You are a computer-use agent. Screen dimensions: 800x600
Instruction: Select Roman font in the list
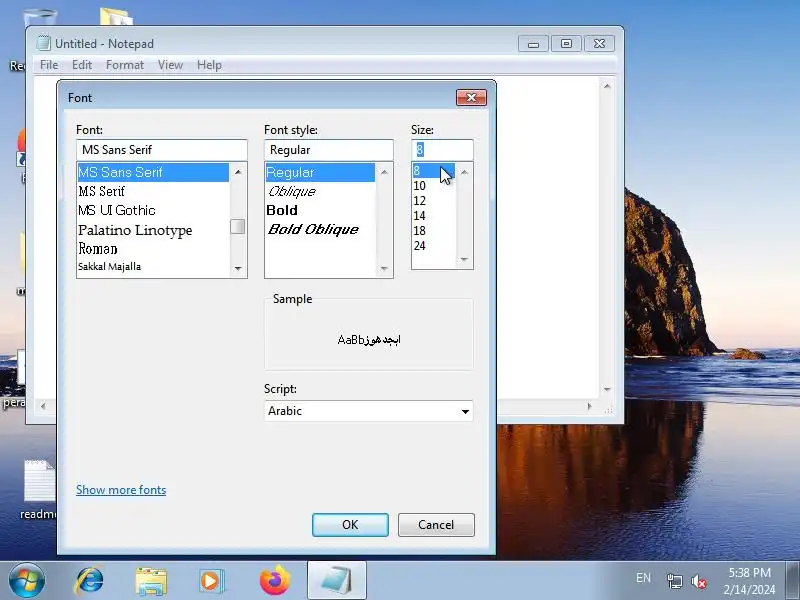pos(153,249)
